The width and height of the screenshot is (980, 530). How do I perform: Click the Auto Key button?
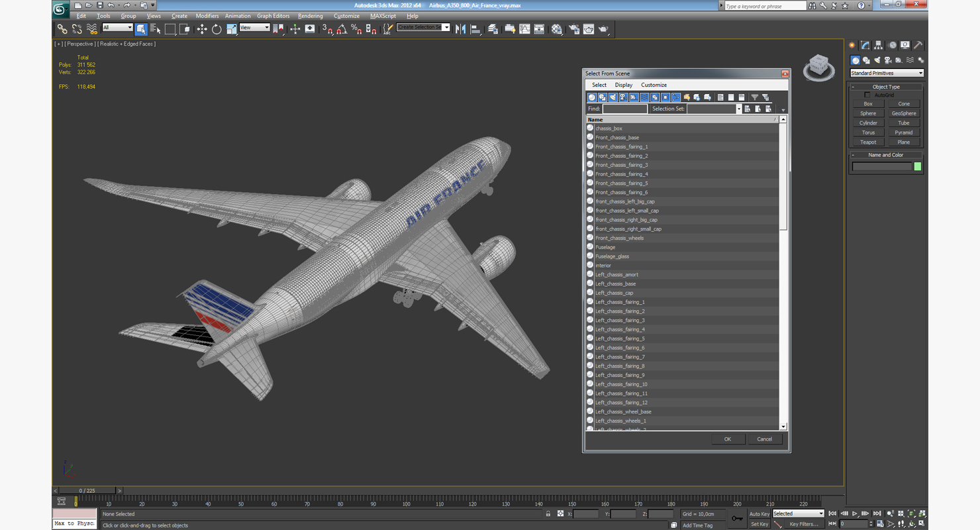759,514
